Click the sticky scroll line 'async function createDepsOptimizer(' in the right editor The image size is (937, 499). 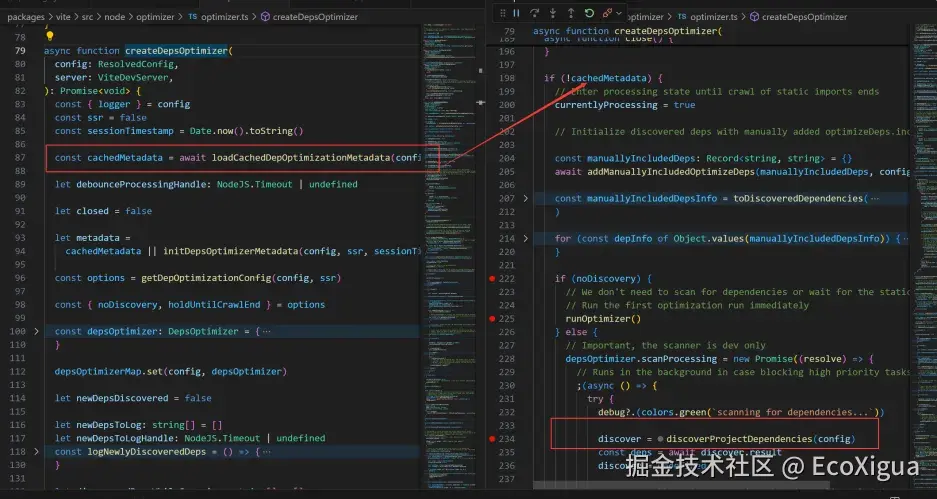click(627, 31)
